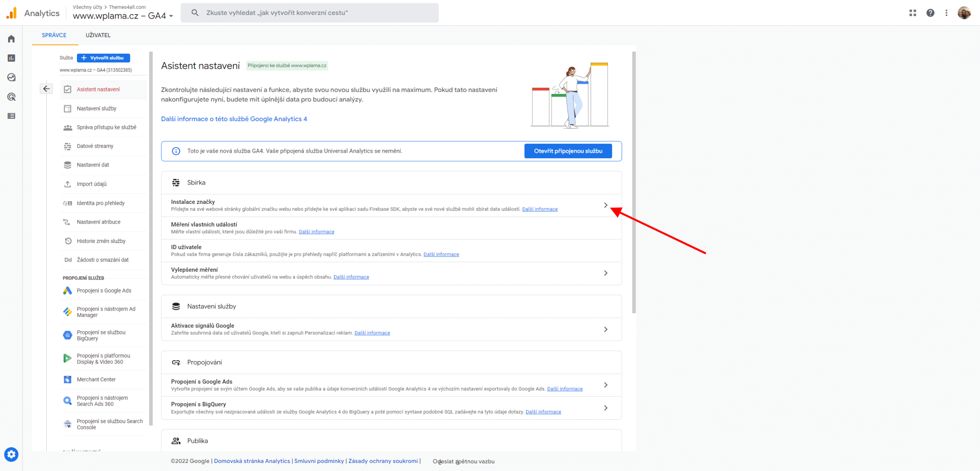The width and height of the screenshot is (980, 471).
Task: Open Propojení se službou BigQuery in sidebar
Action: point(104,335)
